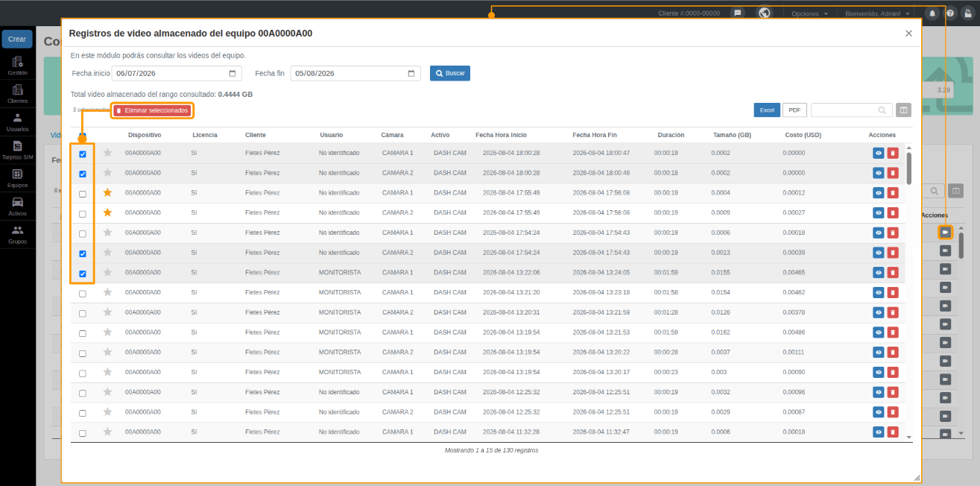This screenshot has width=980, height=486.
Task: Go to Gestión in the sidebar
Action: point(17,66)
